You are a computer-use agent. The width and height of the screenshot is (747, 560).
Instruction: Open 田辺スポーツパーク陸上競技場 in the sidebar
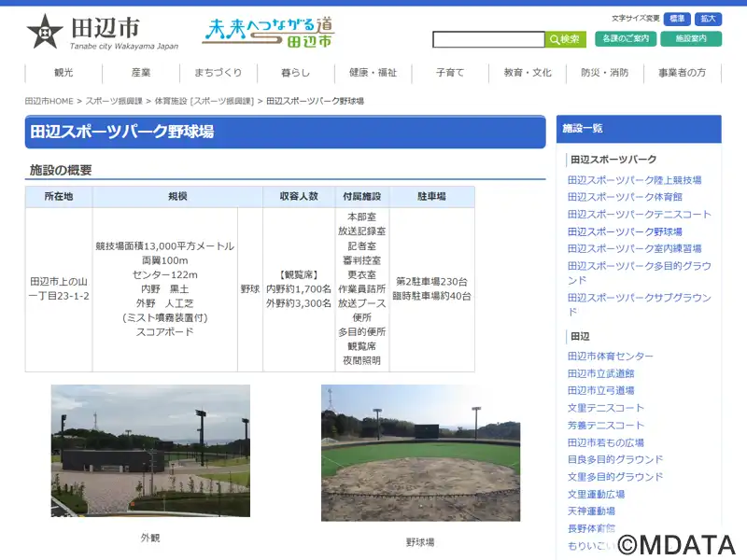634,180
